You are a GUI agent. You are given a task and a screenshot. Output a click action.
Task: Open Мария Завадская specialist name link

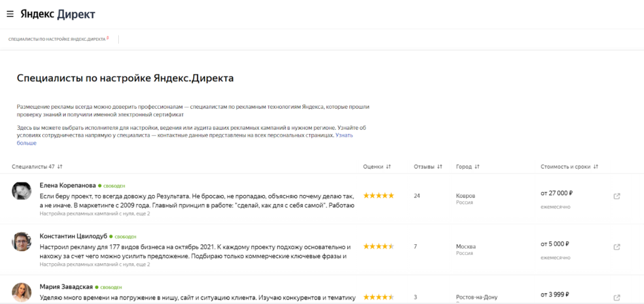point(68,286)
